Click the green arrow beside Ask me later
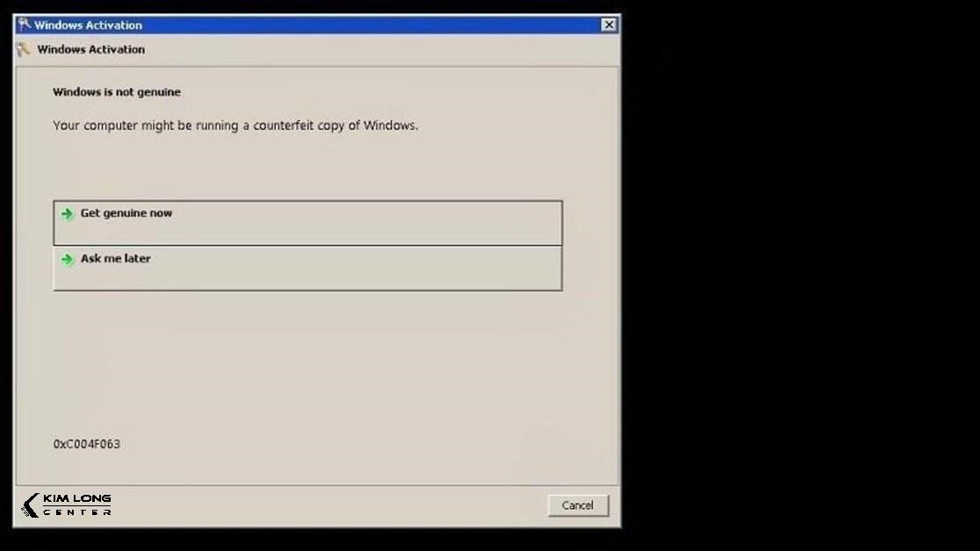980x551 pixels. 68,259
